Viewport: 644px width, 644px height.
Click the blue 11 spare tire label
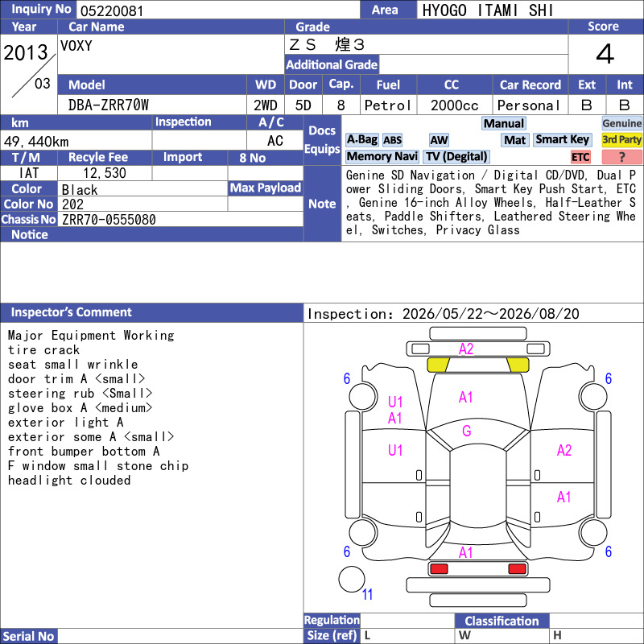pos(367,594)
